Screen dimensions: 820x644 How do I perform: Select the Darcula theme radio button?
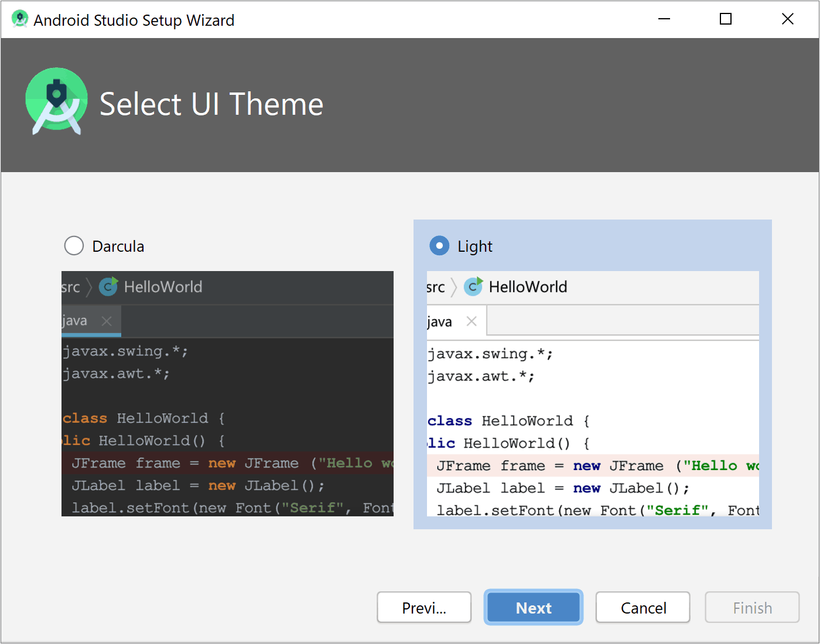pos(74,246)
